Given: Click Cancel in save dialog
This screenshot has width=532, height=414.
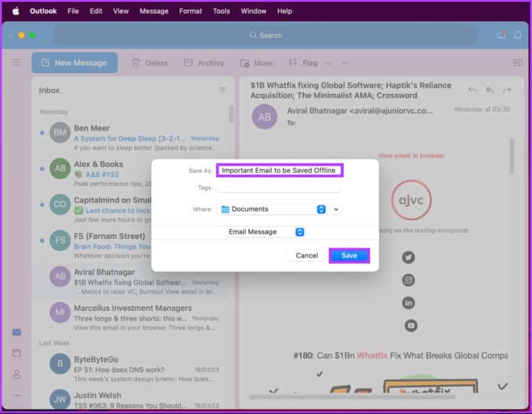Looking at the screenshot, I should tap(307, 255).
